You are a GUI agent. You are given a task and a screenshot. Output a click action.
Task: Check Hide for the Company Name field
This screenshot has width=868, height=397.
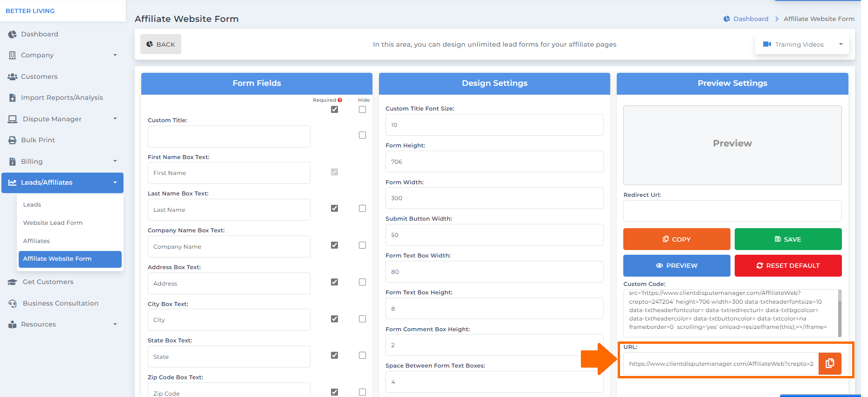coord(362,245)
